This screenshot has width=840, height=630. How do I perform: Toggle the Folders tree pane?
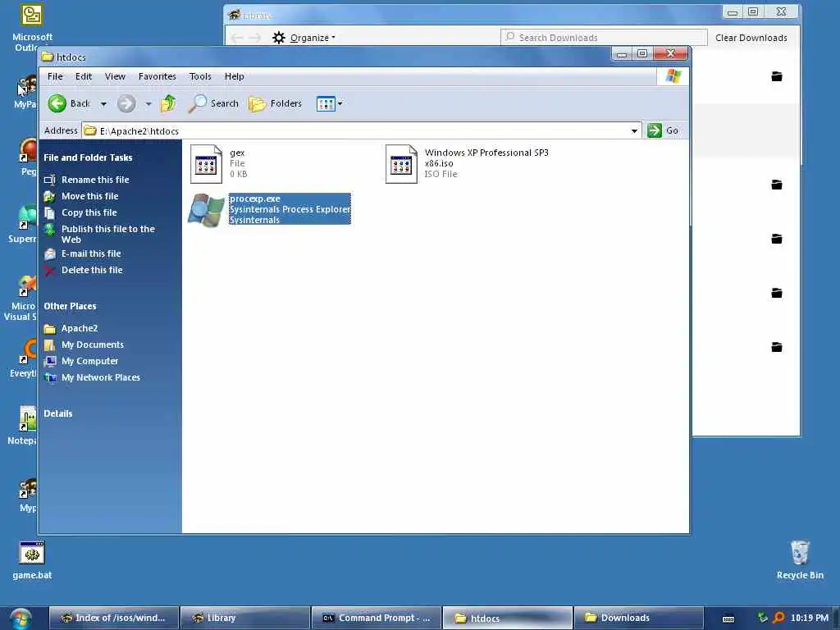(276, 103)
